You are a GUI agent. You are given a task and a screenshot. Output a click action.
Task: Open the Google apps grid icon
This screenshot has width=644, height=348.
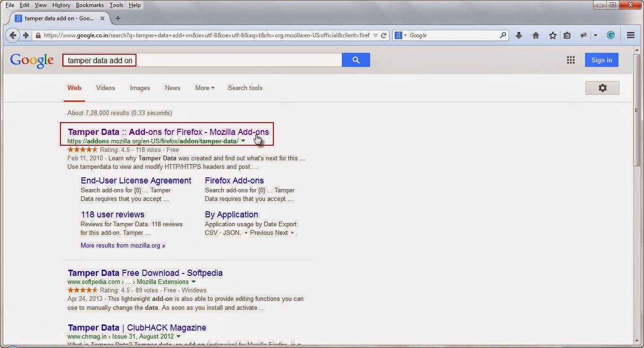pyautogui.click(x=571, y=60)
